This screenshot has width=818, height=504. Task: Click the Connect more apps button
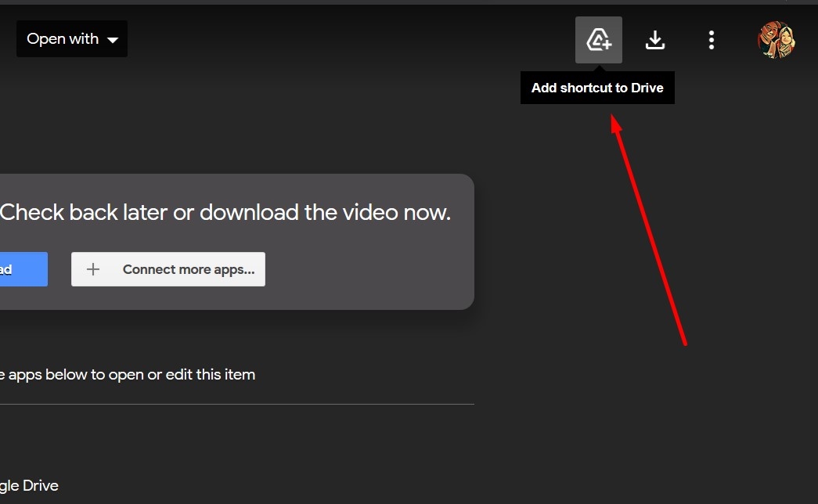pos(168,269)
